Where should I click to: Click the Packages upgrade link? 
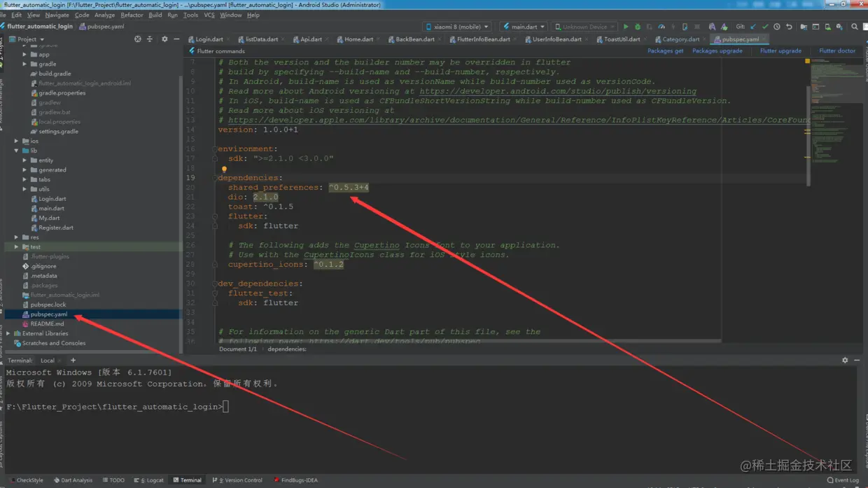717,51
